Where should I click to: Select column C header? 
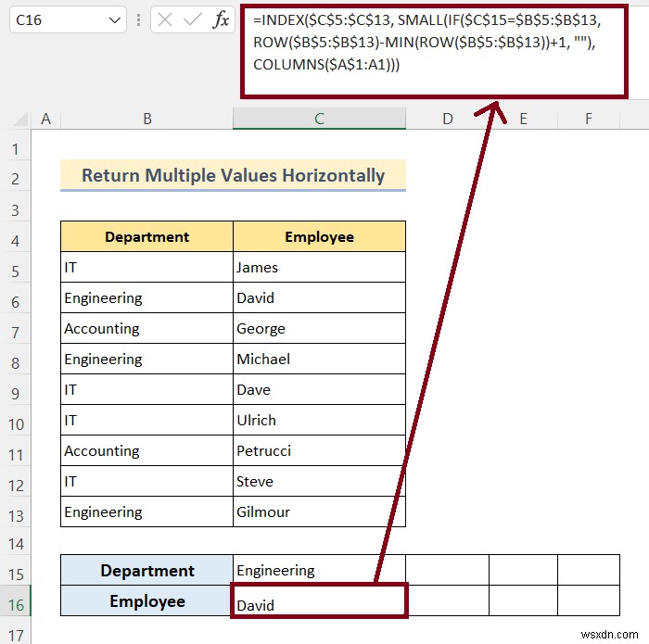pos(319,119)
